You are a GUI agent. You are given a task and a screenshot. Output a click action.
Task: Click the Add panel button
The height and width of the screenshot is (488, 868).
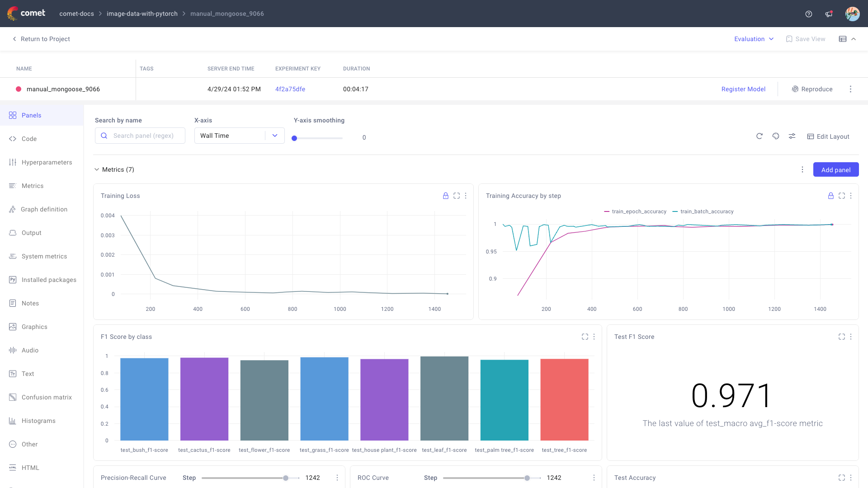tap(836, 169)
